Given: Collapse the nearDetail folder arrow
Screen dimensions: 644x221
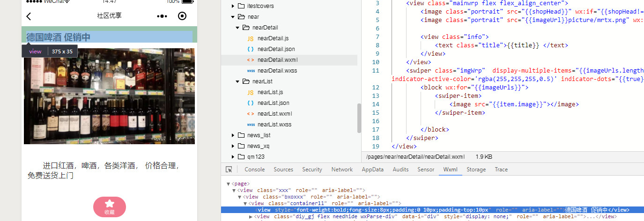Looking at the screenshot, I should (x=237, y=28).
